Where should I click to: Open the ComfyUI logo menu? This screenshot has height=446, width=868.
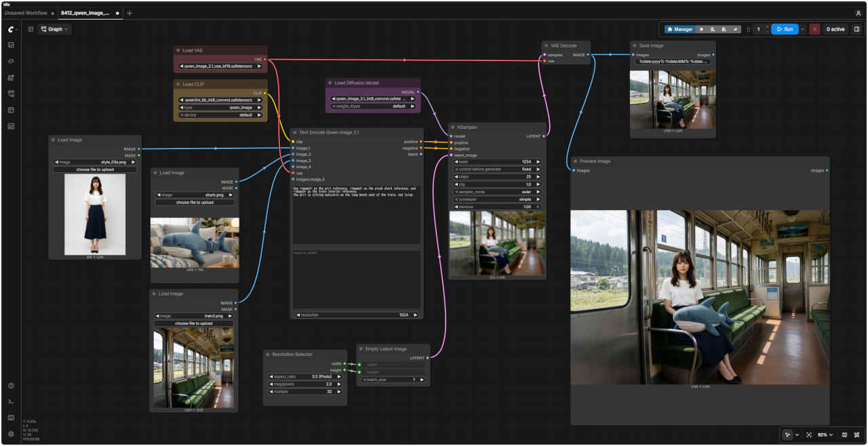(x=11, y=29)
